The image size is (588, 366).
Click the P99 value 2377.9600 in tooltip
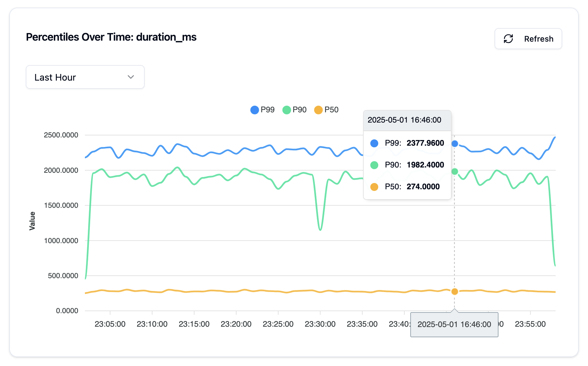click(x=425, y=143)
